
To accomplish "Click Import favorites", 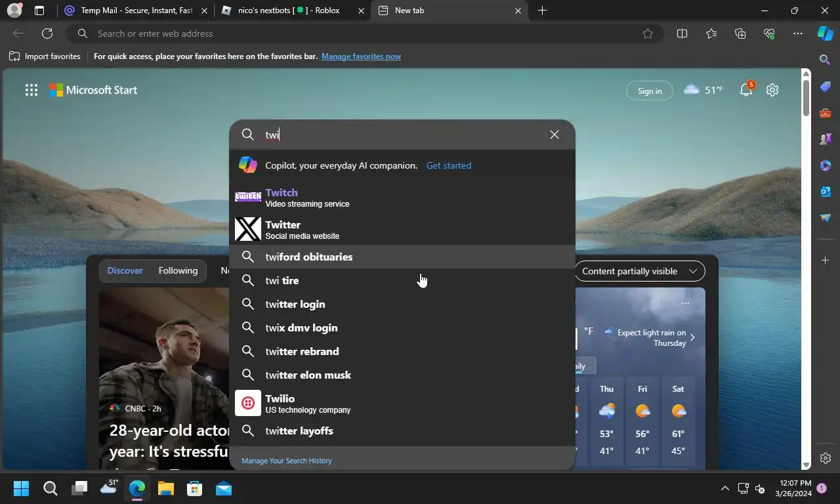I will pyautogui.click(x=45, y=56).
